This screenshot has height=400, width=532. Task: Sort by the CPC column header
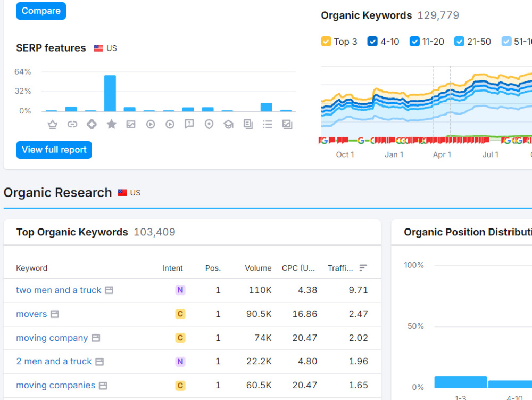coord(298,268)
